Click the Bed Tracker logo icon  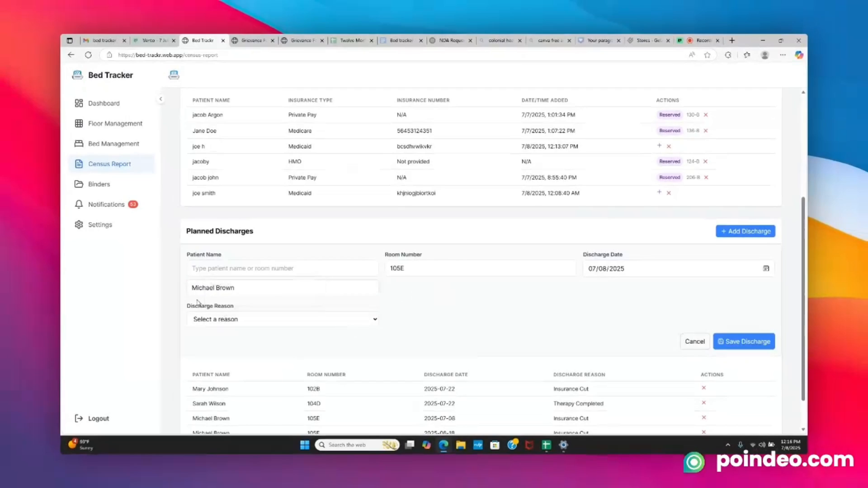tap(77, 75)
